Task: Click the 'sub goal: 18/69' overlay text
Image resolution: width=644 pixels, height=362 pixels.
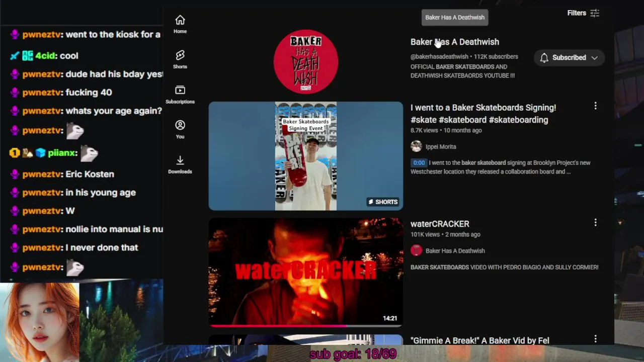Action: [x=353, y=354]
